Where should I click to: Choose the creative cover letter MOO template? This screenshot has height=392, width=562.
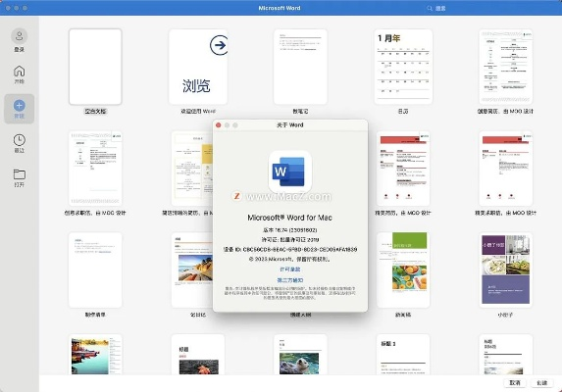coord(95,169)
